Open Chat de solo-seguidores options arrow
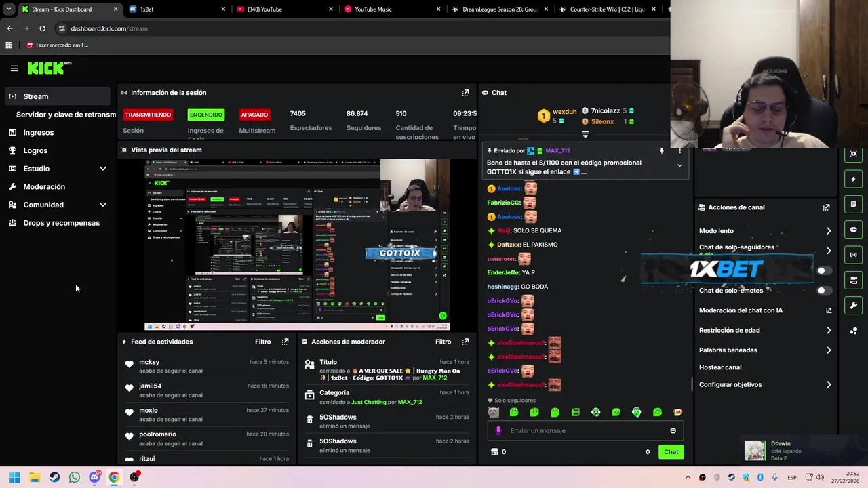 click(829, 251)
